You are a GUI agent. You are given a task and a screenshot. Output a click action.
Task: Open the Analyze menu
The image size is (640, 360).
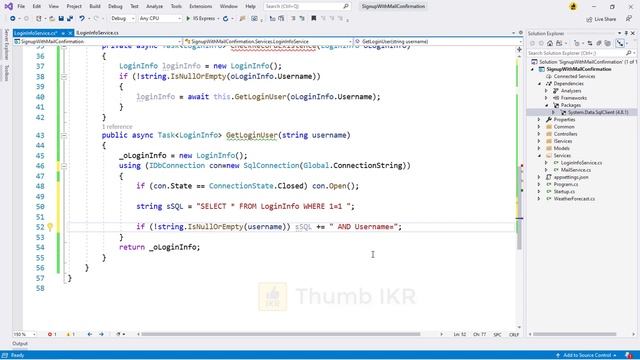pyautogui.click(x=154, y=7)
